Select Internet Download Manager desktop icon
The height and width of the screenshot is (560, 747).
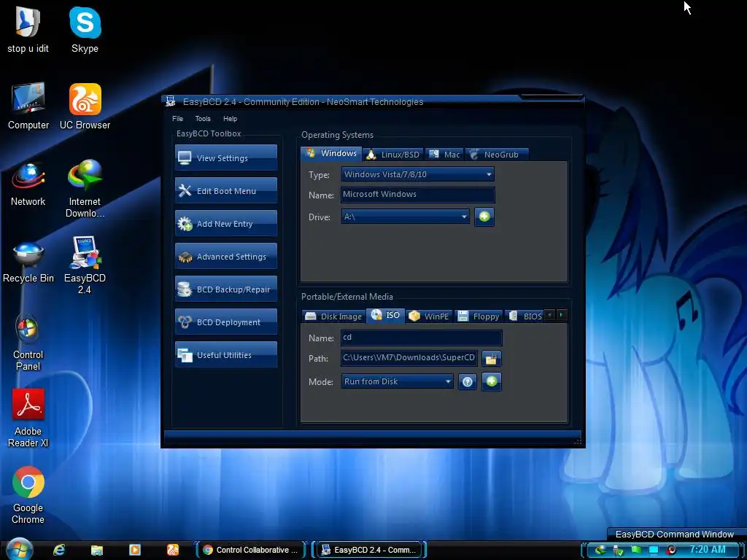point(85,188)
